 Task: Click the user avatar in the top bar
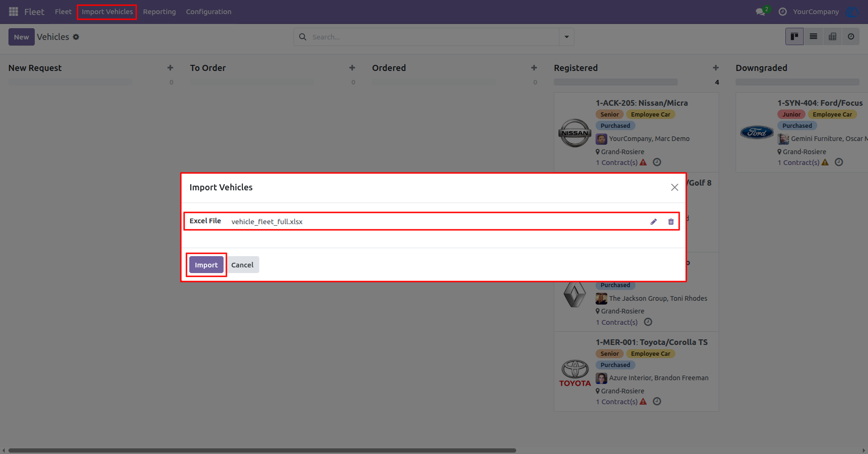tap(852, 12)
